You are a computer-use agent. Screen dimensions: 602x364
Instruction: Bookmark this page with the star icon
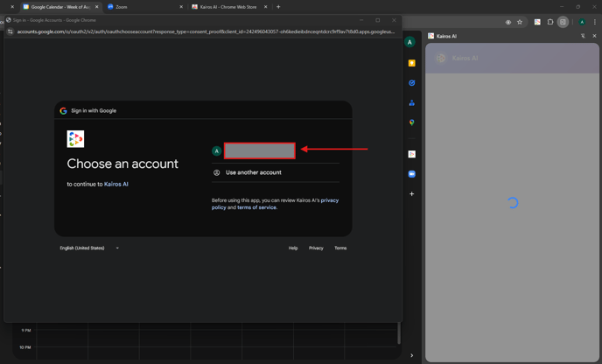(x=520, y=22)
